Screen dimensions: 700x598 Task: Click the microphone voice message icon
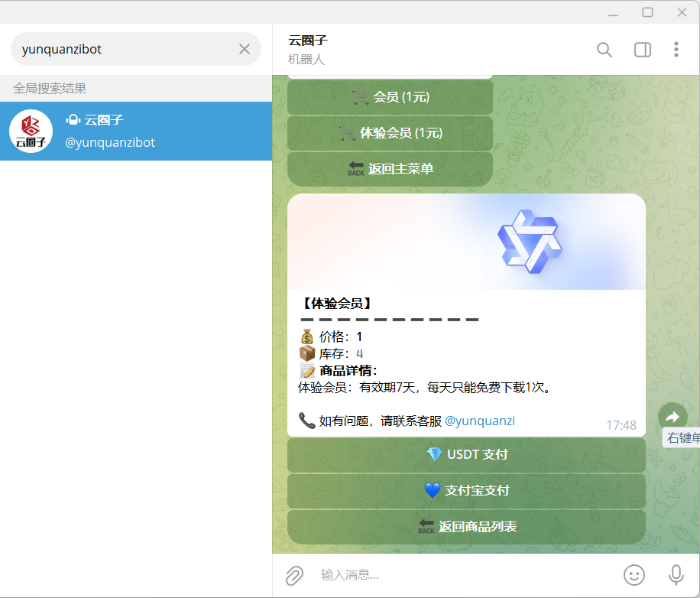tap(675, 575)
